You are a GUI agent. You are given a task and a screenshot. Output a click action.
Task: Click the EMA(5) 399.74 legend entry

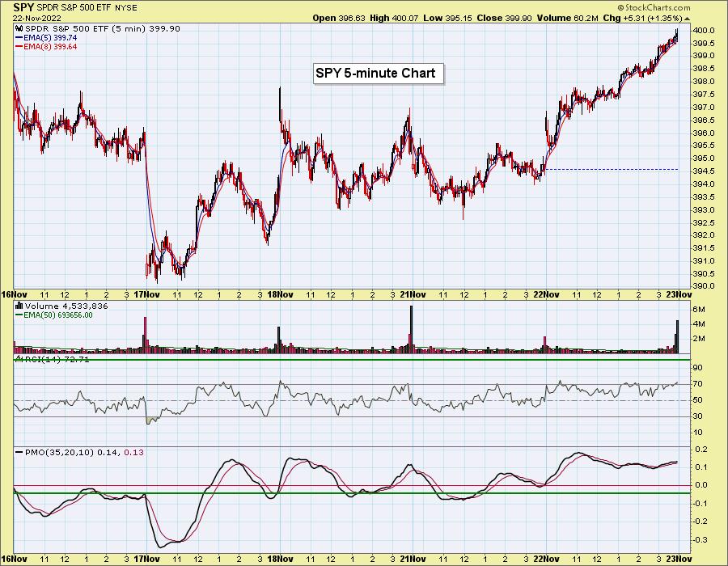46,37
